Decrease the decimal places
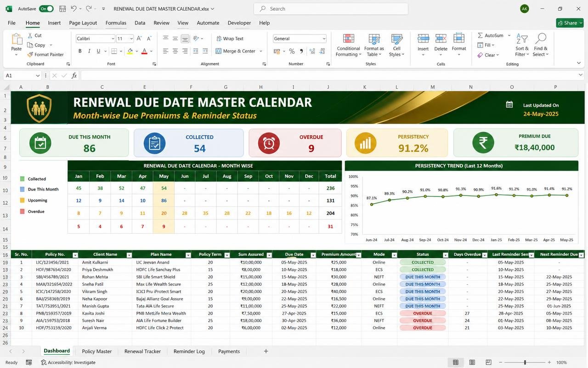This screenshot has width=588, height=368. point(322,51)
